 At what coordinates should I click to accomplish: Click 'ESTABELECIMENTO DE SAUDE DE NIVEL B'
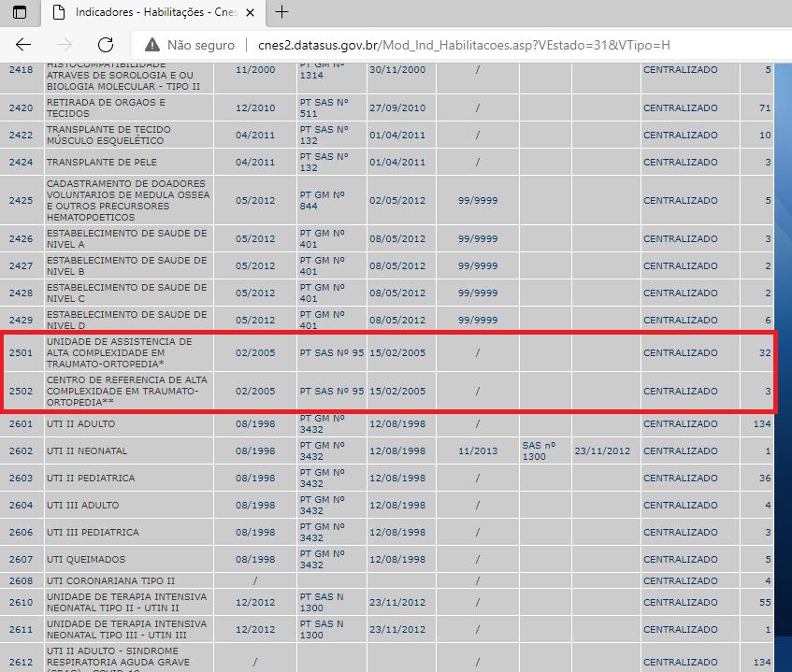point(127,266)
